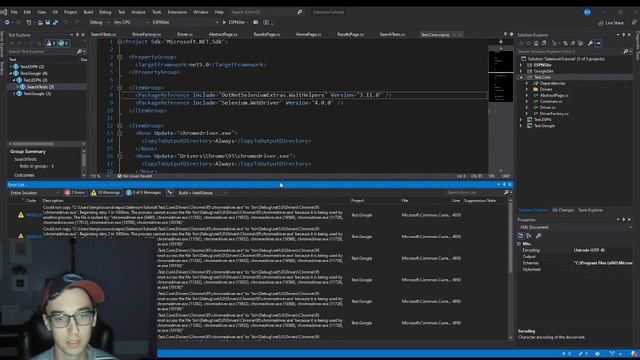Click the Dependencies node in Solution Explorer
This screenshot has height=360, width=640.
(x=552, y=83)
